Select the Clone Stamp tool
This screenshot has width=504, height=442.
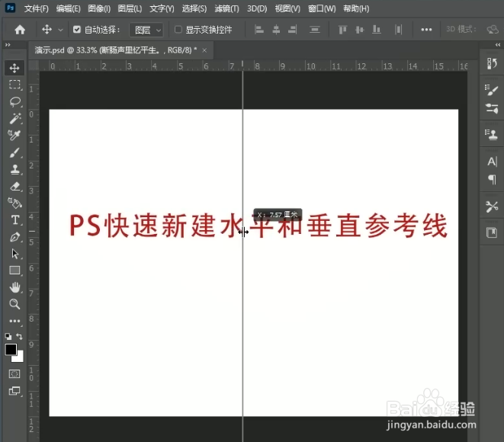pyautogui.click(x=14, y=169)
